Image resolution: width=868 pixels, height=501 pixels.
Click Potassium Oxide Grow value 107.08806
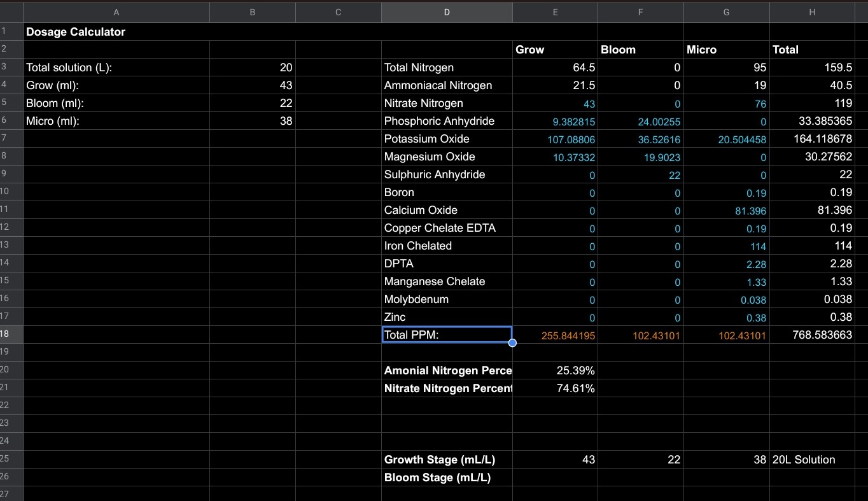click(555, 139)
